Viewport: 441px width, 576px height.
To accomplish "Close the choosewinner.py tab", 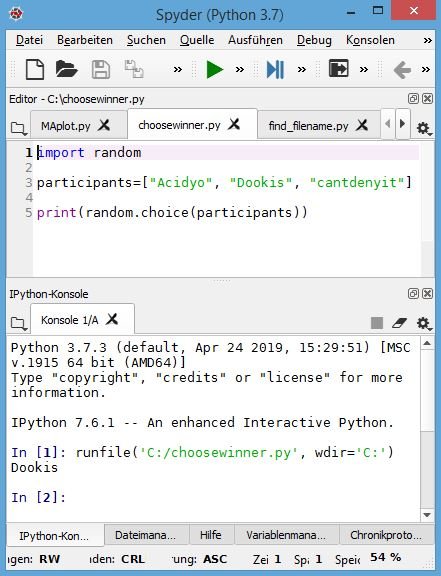I will (234, 124).
